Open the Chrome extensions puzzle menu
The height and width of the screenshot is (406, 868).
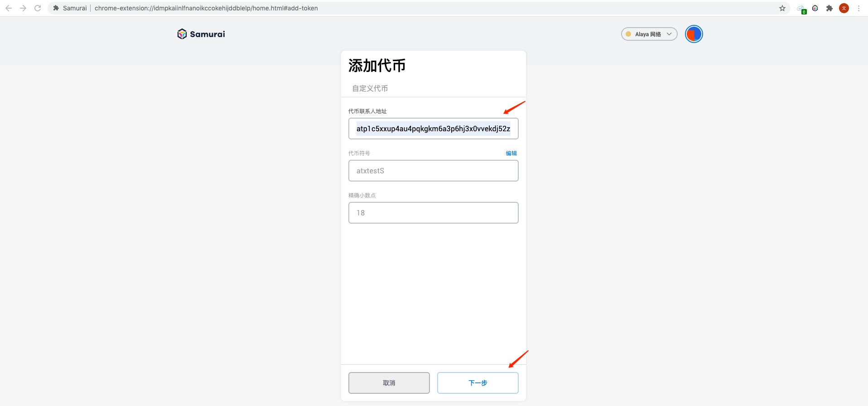pos(829,8)
